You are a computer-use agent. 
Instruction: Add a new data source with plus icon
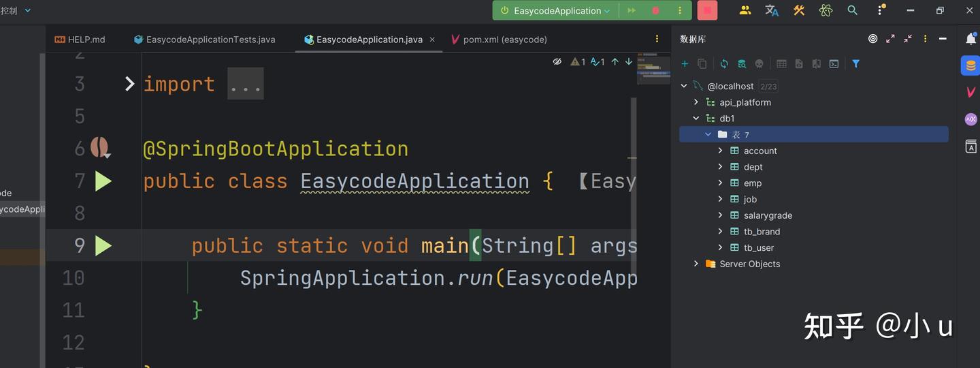685,63
